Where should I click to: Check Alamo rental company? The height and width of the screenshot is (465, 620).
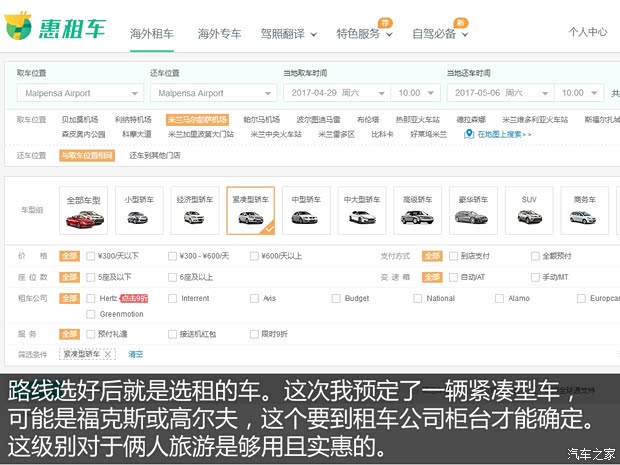pyautogui.click(x=499, y=298)
